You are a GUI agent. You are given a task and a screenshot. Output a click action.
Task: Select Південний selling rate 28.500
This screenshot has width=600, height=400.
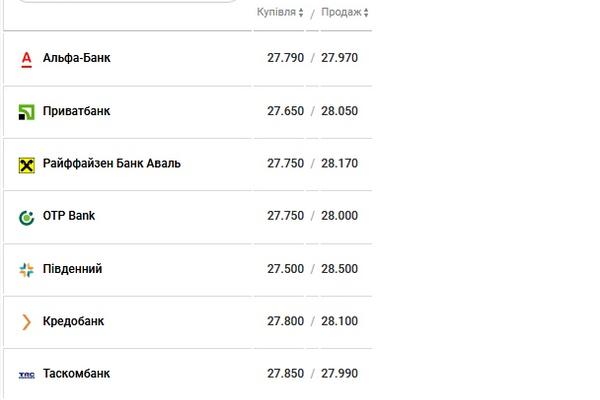coord(339,269)
